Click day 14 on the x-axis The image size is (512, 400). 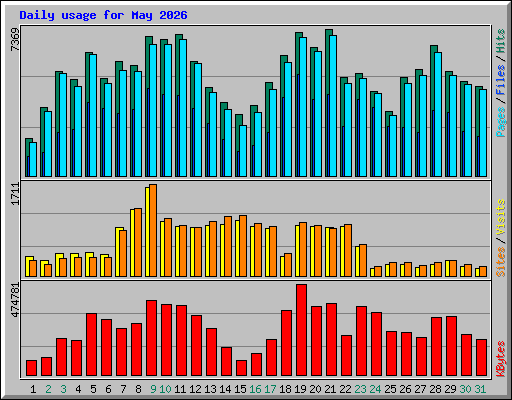(225, 389)
